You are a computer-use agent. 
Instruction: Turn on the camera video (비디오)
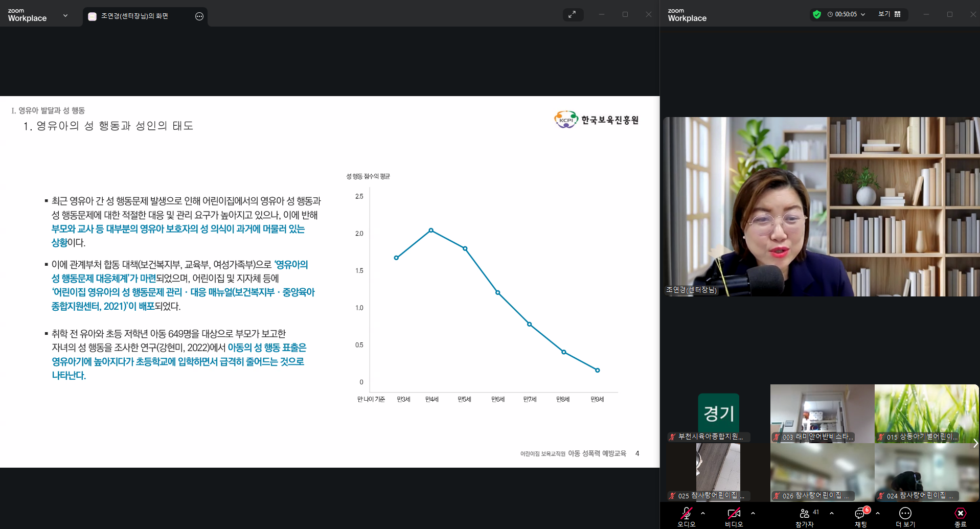point(734,513)
